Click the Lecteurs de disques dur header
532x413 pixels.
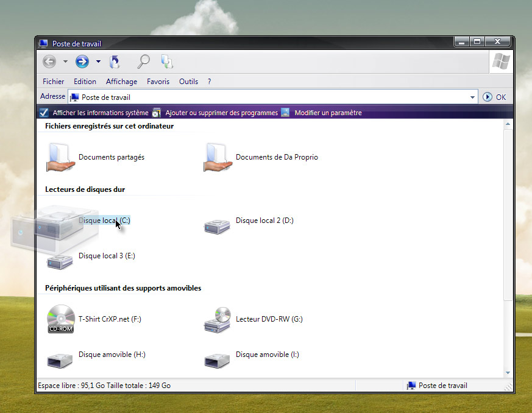[85, 189]
